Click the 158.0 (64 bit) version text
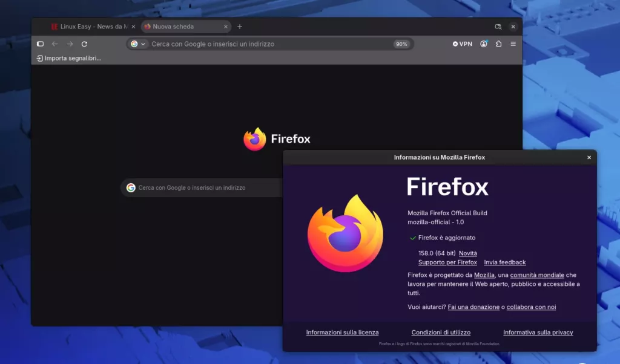This screenshot has height=364, width=620. (x=437, y=253)
